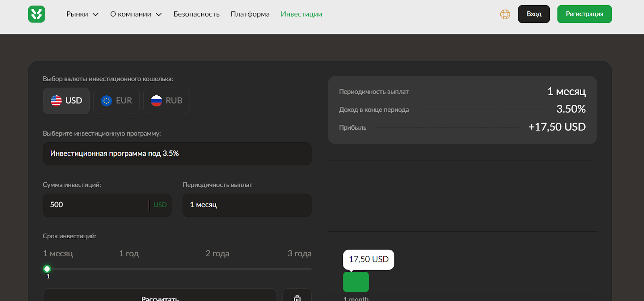Open the investment program selector
This screenshot has height=301, width=644.
[x=177, y=154]
